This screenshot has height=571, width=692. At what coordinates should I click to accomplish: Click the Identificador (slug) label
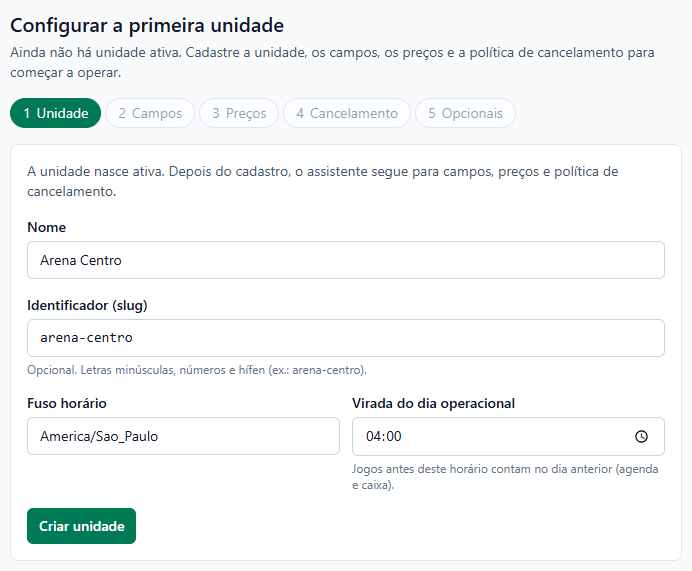point(87,305)
